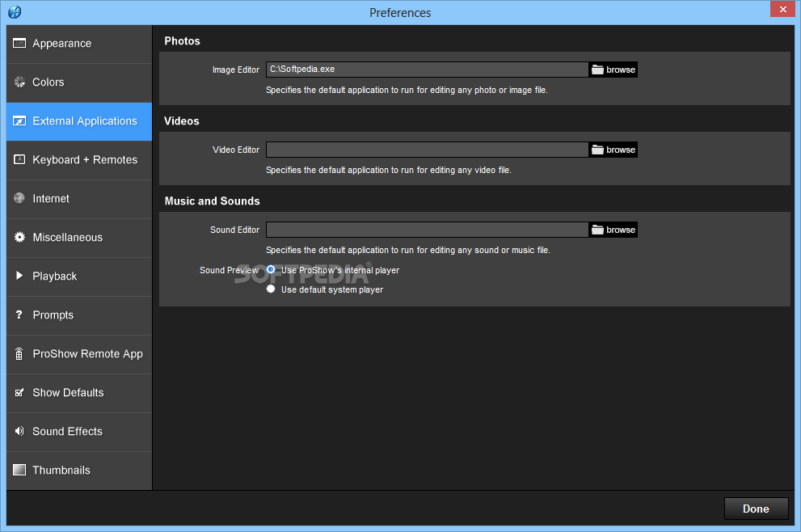The image size is (801, 532).
Task: Click the Internet globe icon
Action: 19,198
